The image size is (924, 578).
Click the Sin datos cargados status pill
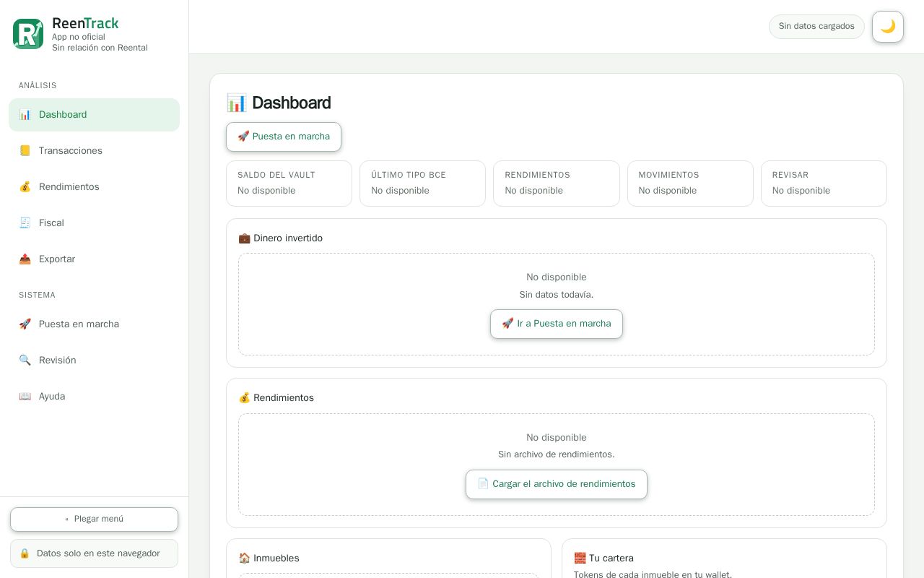(816, 27)
